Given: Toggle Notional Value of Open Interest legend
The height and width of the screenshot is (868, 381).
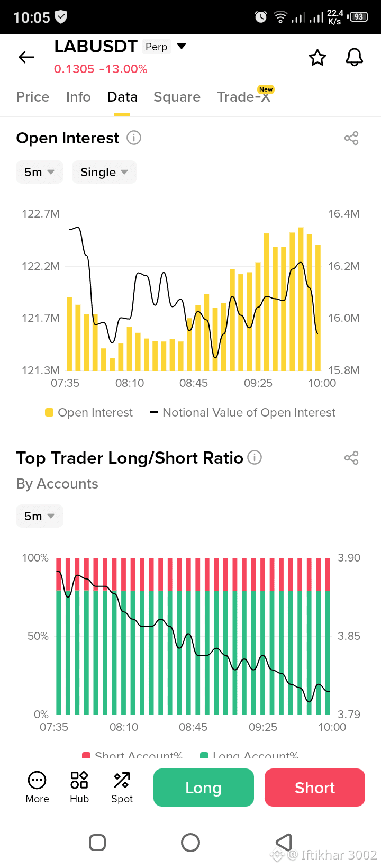Looking at the screenshot, I should tap(243, 412).
